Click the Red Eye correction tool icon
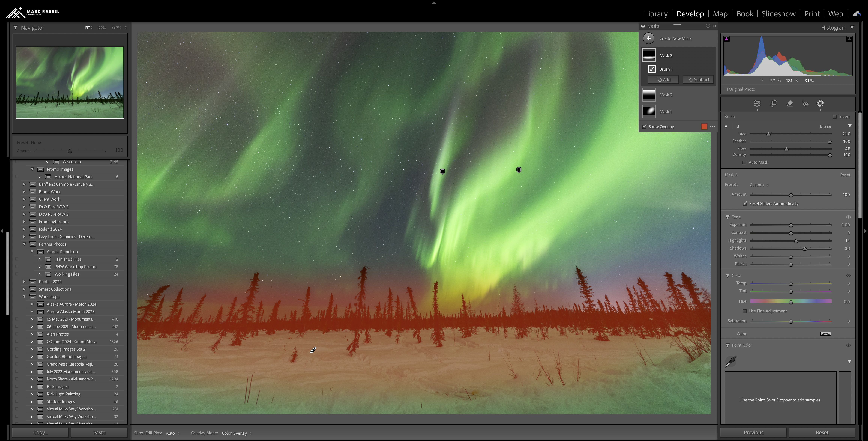This screenshot has height=441, width=868. coord(805,103)
